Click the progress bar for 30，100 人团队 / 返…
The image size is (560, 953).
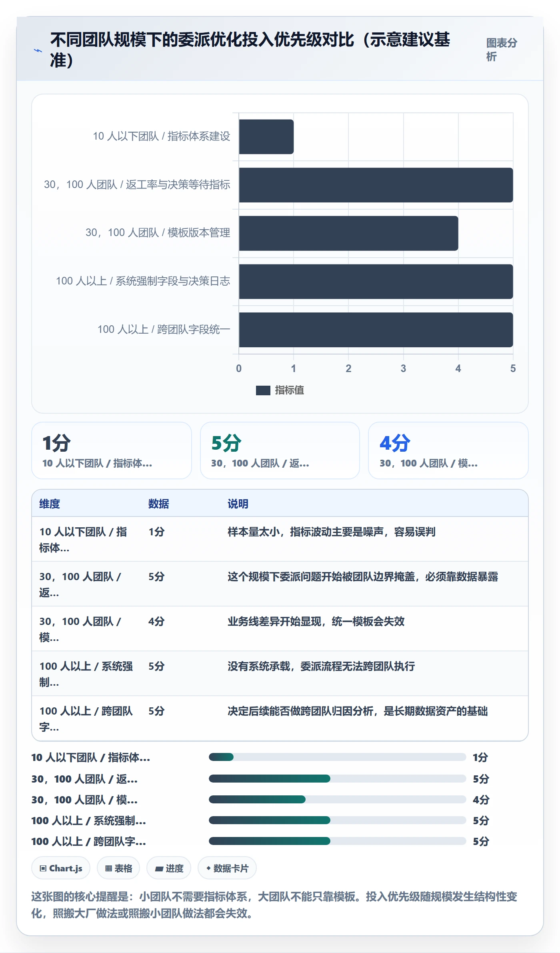pos(337,779)
